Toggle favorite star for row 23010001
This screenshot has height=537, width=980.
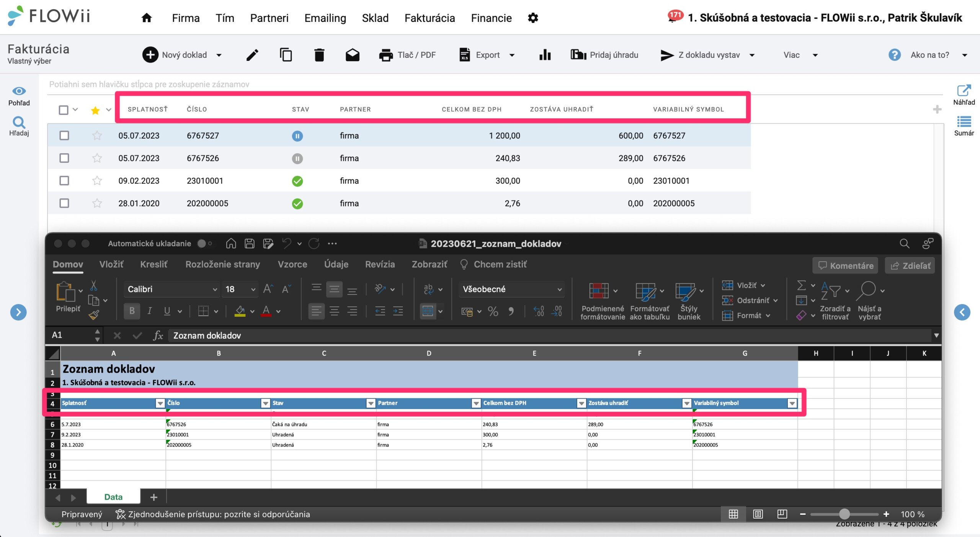[97, 181]
